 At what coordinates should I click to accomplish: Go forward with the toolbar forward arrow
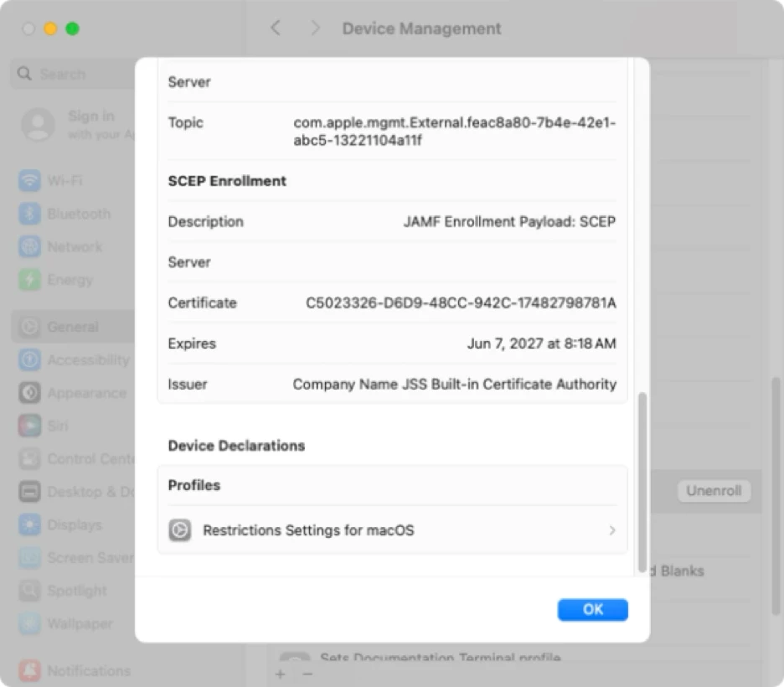[x=314, y=28]
